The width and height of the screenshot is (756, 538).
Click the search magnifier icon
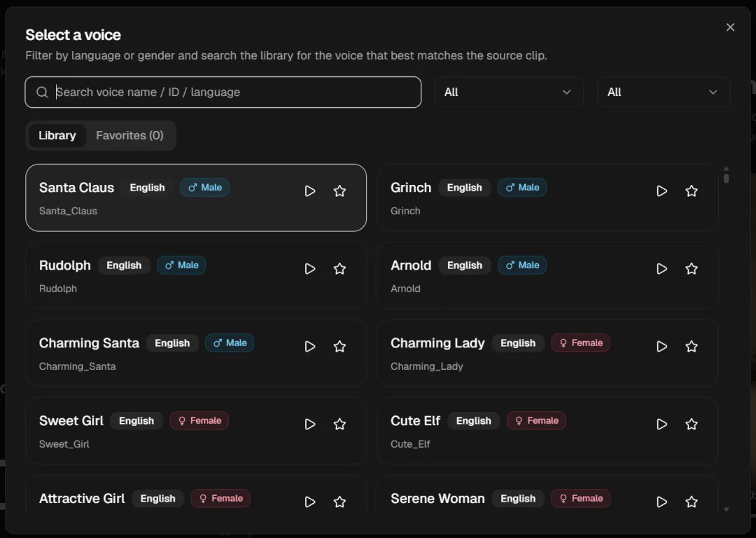pos(42,92)
